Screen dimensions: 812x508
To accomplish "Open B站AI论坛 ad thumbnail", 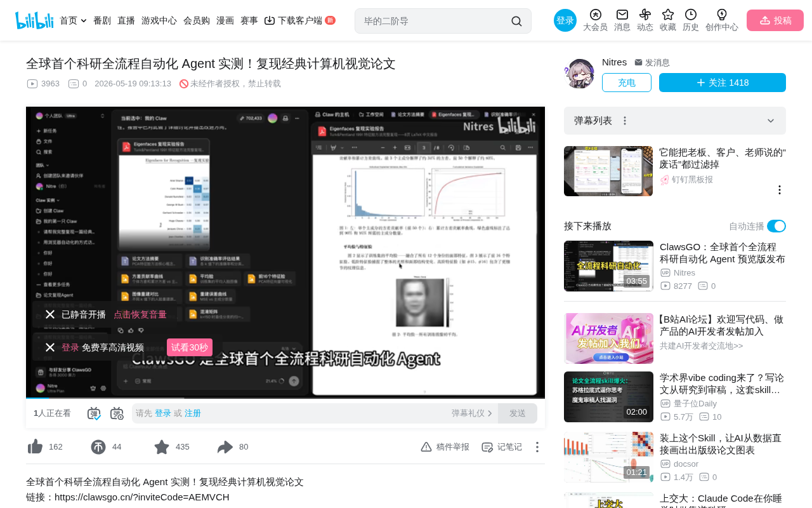I will click(x=608, y=338).
